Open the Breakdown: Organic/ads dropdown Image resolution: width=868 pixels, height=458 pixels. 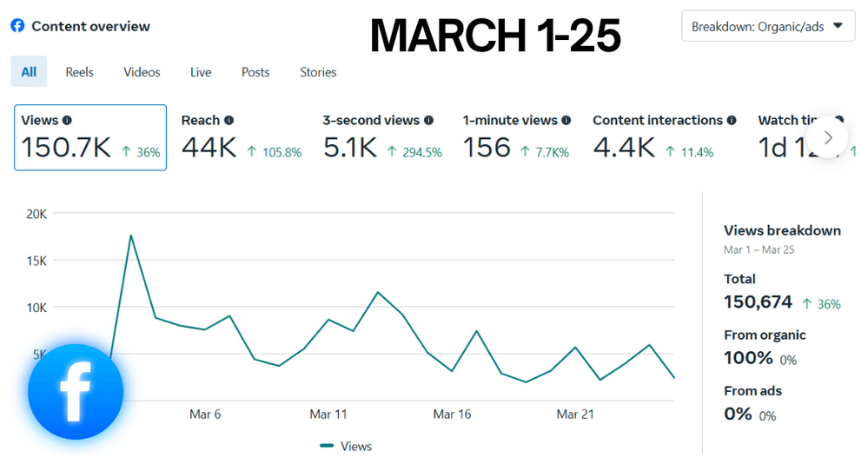click(768, 26)
